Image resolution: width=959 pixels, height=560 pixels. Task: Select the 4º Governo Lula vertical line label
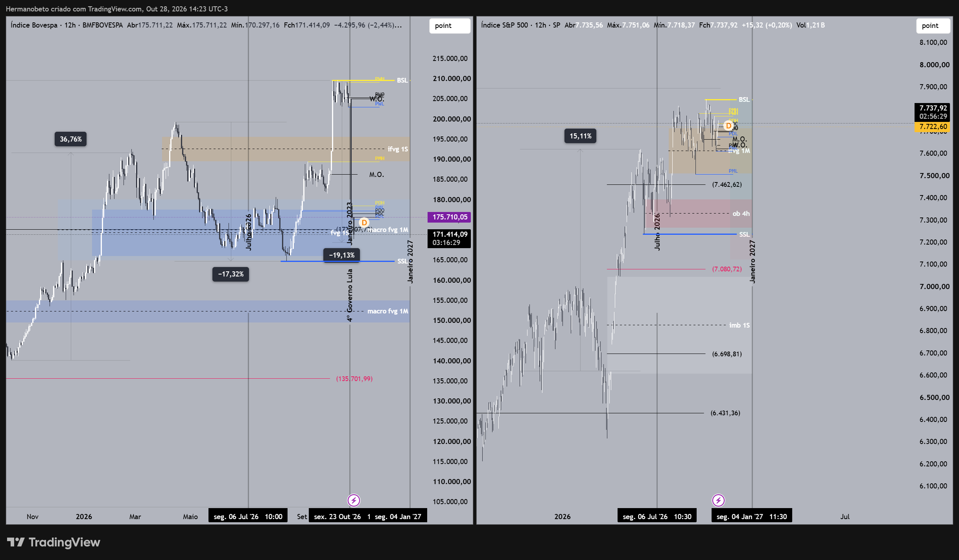350,295
